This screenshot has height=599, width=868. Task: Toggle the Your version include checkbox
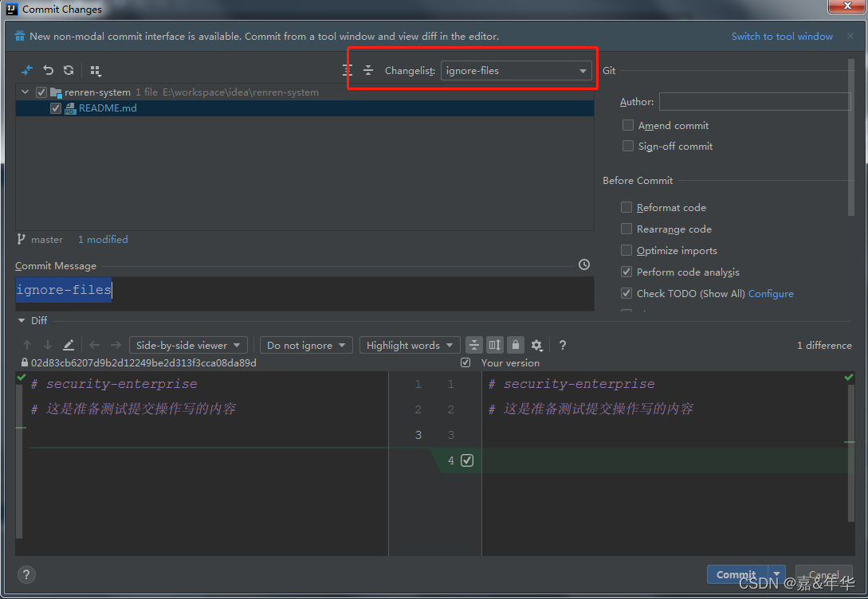pos(465,362)
